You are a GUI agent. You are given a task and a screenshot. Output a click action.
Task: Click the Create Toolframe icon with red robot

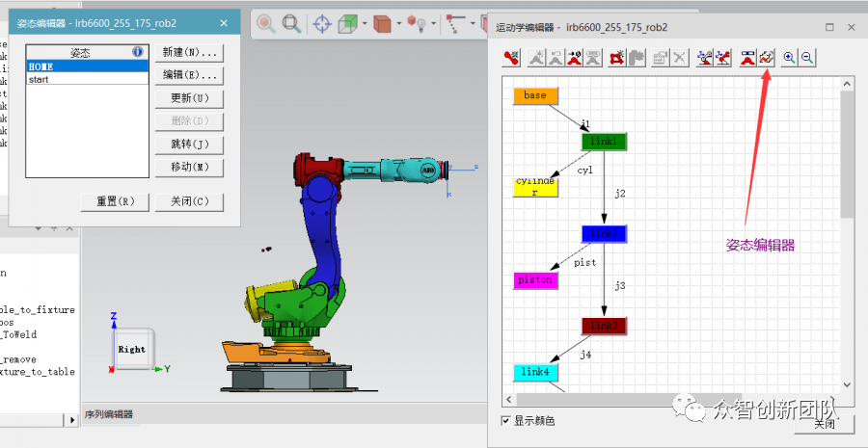tap(723, 58)
